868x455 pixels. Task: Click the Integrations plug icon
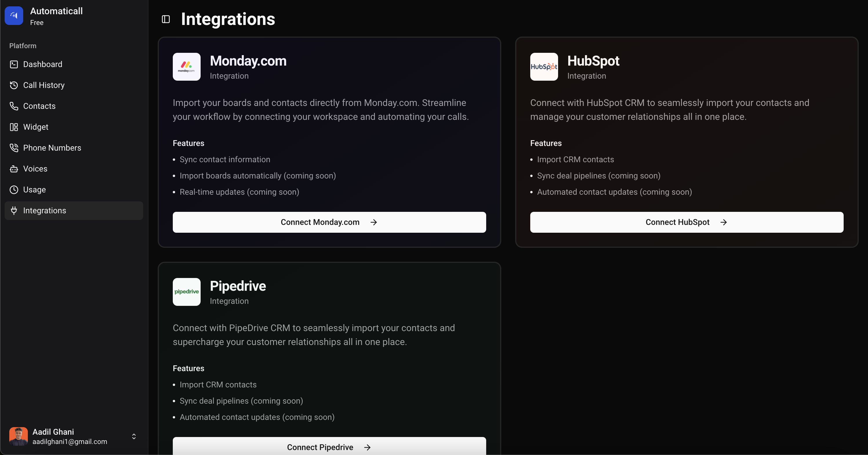coord(14,211)
